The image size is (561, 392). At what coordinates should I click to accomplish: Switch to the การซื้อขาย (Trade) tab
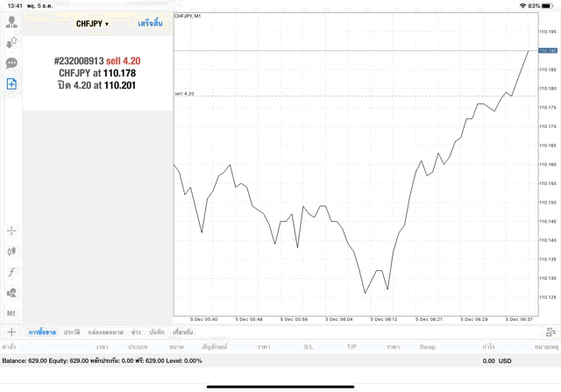click(x=42, y=332)
